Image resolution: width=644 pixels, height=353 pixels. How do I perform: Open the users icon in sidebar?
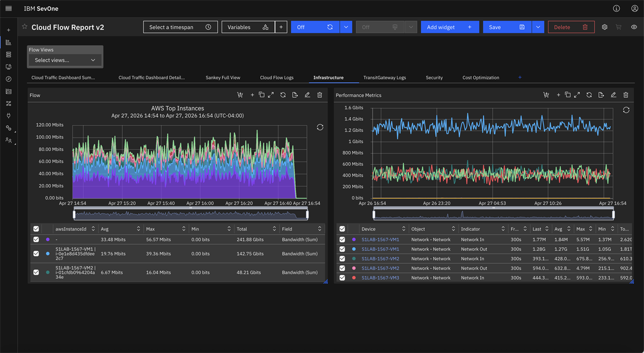click(x=9, y=140)
